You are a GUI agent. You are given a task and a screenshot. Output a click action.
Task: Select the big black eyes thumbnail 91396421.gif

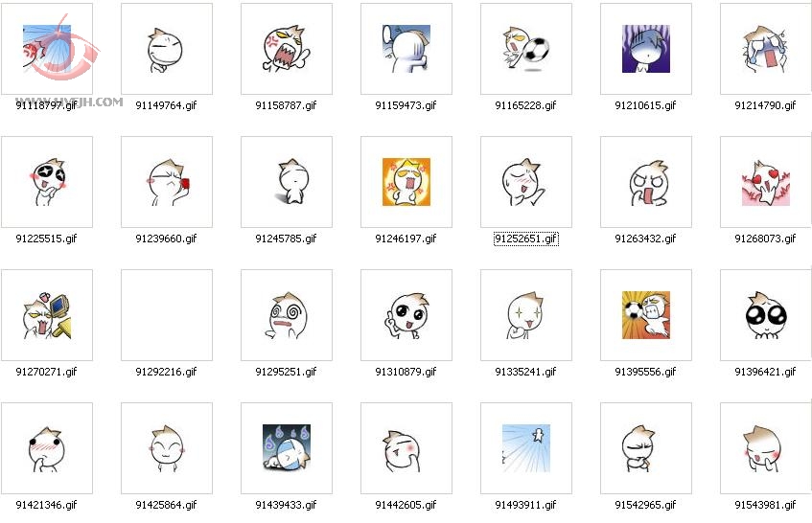pyautogui.click(x=765, y=315)
